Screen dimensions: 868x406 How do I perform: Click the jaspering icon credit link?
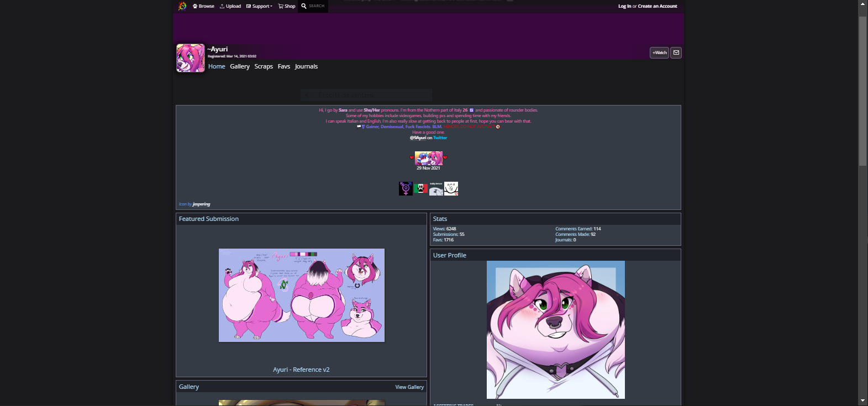click(202, 204)
